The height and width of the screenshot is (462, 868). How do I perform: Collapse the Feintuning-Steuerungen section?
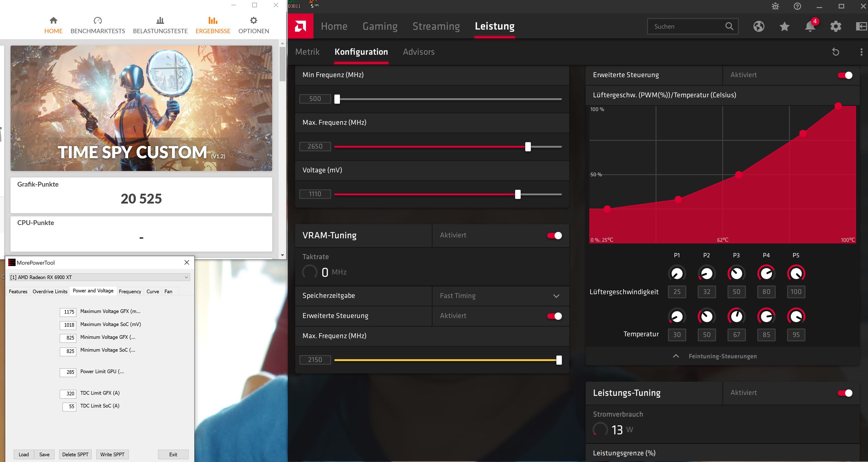[x=722, y=356]
